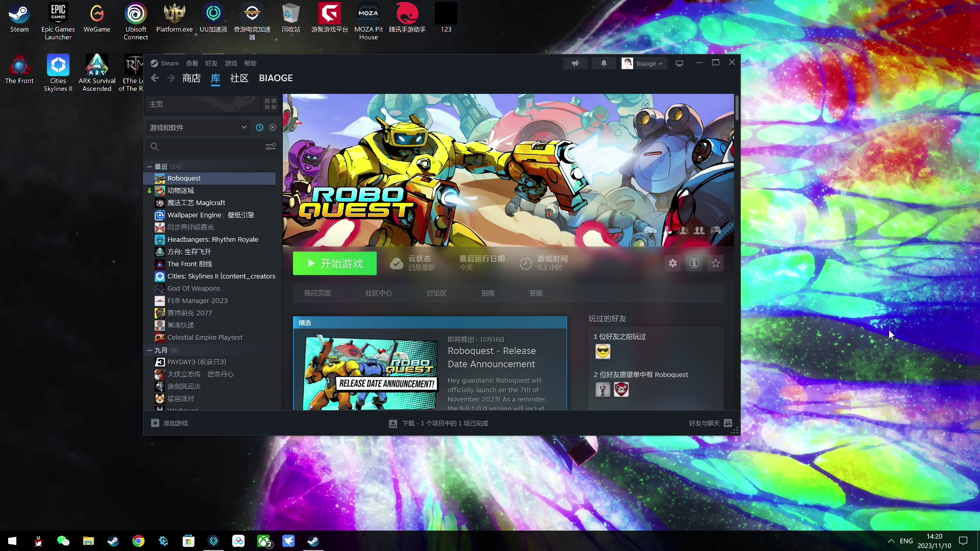This screenshot has height=551, width=980.
Task: Open ARK Survival Ascended desktop icon
Action: pyautogui.click(x=97, y=73)
